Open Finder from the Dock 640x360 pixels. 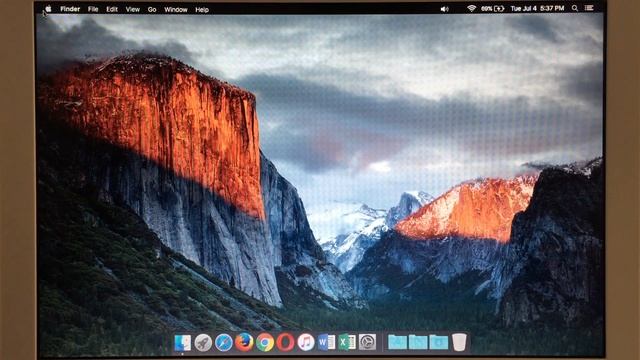tap(182, 342)
